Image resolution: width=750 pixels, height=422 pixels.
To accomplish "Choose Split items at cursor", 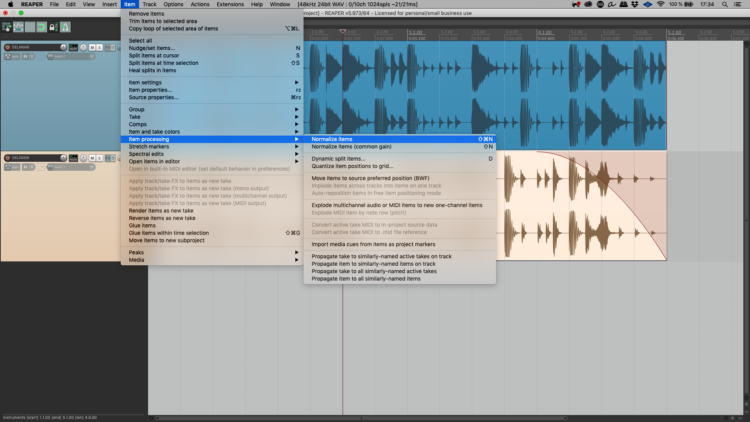I will pyautogui.click(x=210, y=56).
